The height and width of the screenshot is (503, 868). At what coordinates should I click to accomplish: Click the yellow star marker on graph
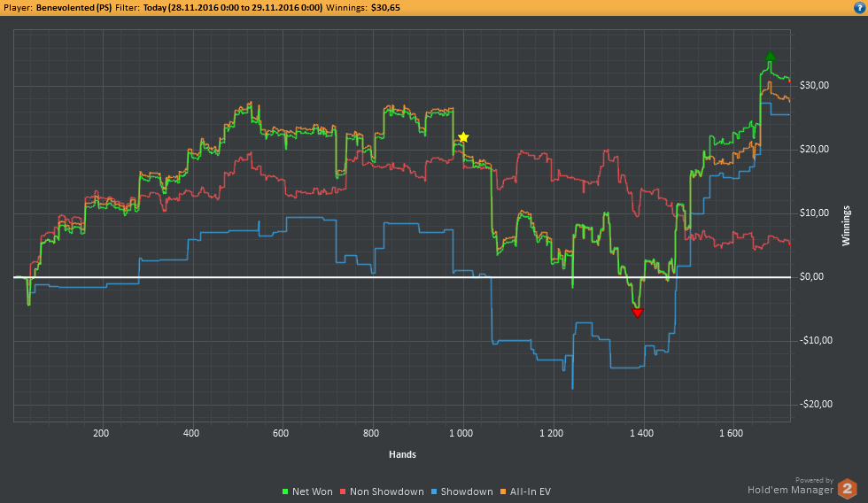[463, 137]
